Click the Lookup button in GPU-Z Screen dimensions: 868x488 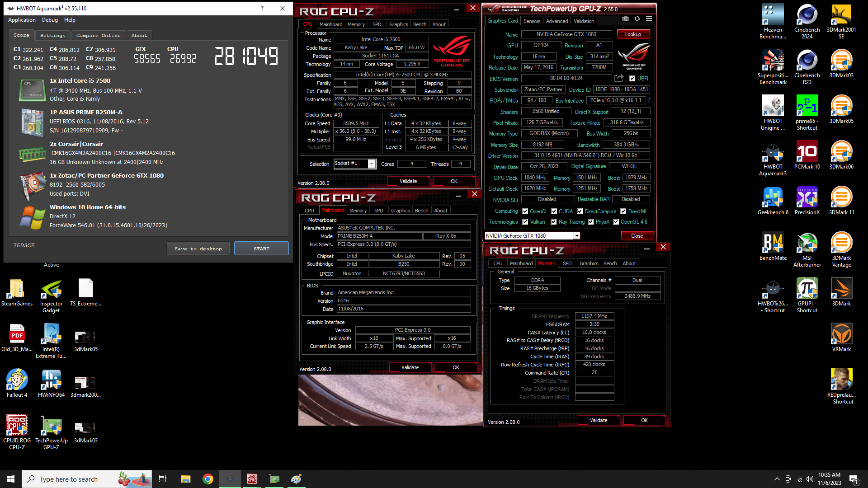(x=633, y=34)
